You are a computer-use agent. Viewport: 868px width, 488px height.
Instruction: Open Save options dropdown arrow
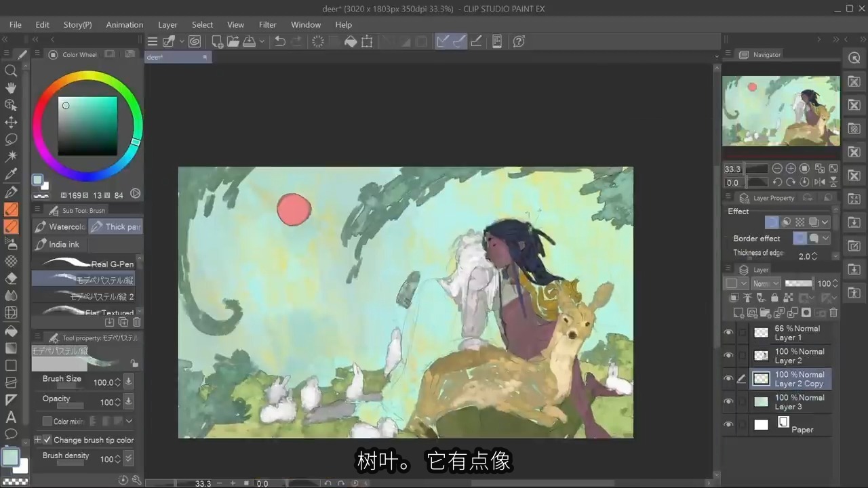click(x=262, y=41)
